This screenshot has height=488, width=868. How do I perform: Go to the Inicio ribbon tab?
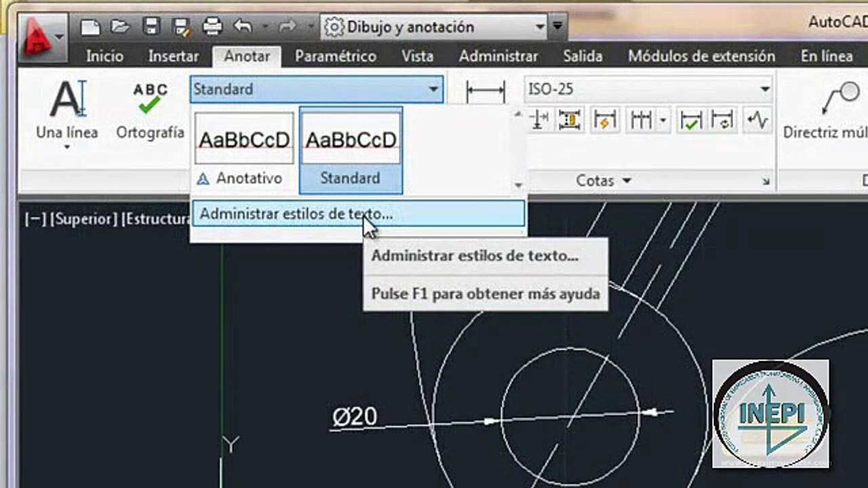point(105,56)
